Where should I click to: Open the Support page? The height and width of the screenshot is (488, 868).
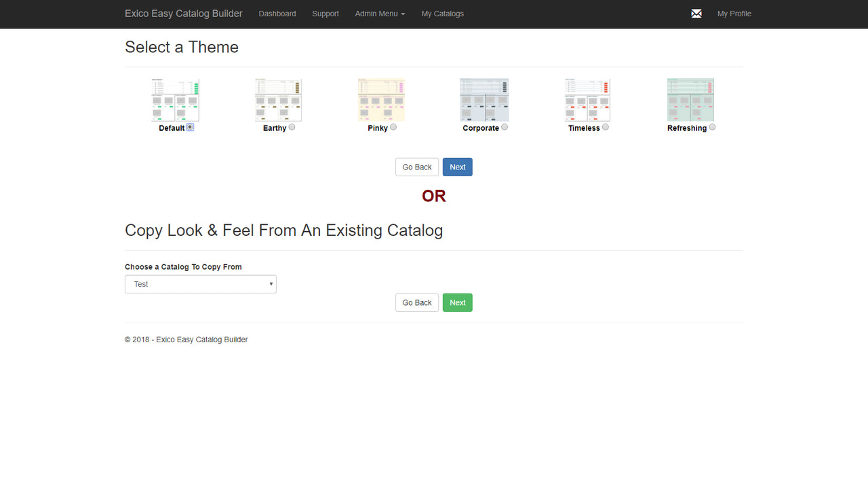(x=325, y=14)
